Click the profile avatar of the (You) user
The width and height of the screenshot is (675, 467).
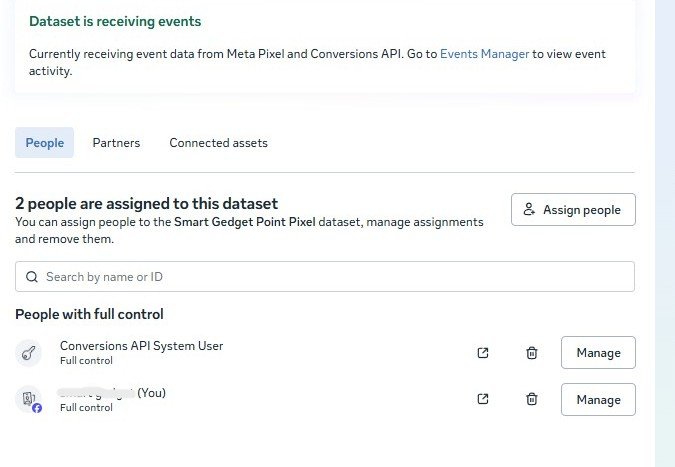27,399
